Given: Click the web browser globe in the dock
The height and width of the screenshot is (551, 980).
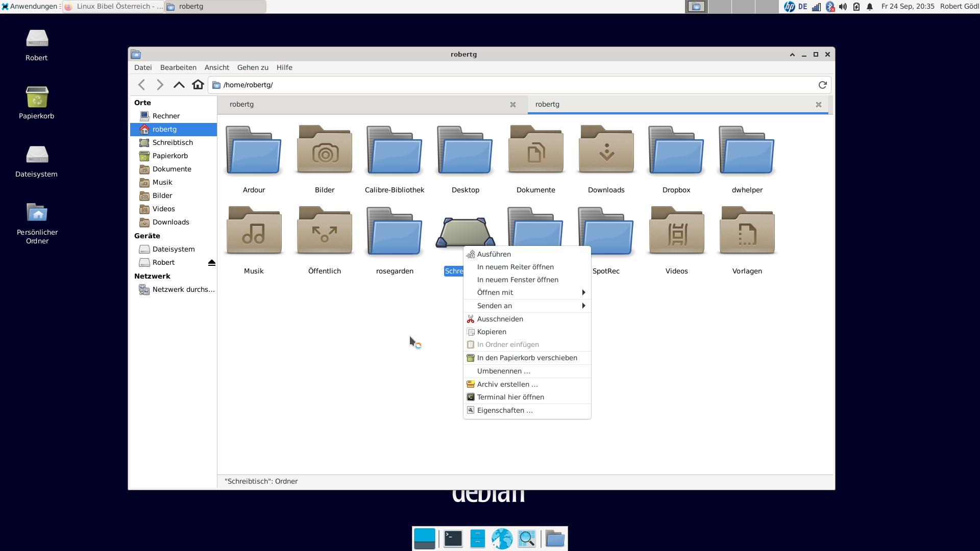Looking at the screenshot, I should [x=502, y=538].
